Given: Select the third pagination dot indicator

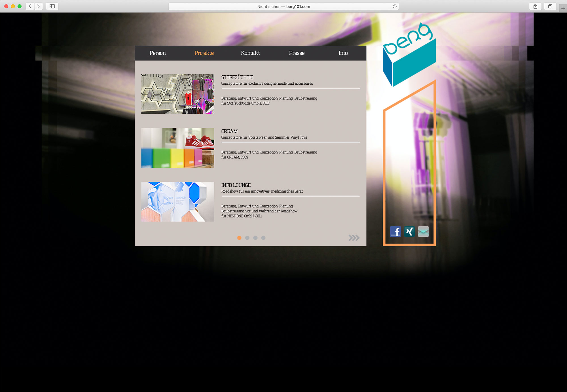Looking at the screenshot, I should [x=255, y=238].
